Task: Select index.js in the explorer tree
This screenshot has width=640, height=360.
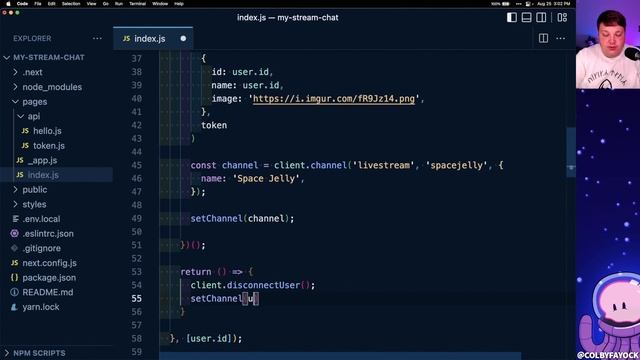Action: coord(43,175)
